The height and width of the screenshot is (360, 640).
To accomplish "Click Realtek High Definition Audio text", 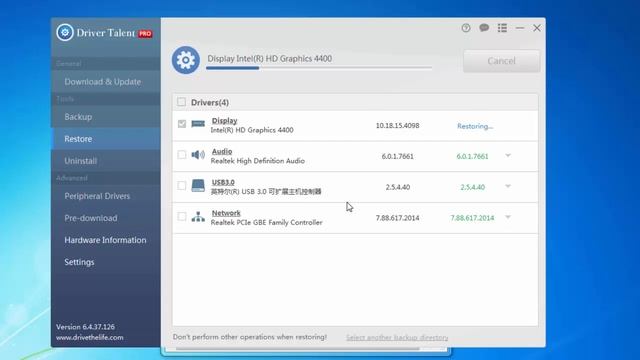I will point(258,161).
